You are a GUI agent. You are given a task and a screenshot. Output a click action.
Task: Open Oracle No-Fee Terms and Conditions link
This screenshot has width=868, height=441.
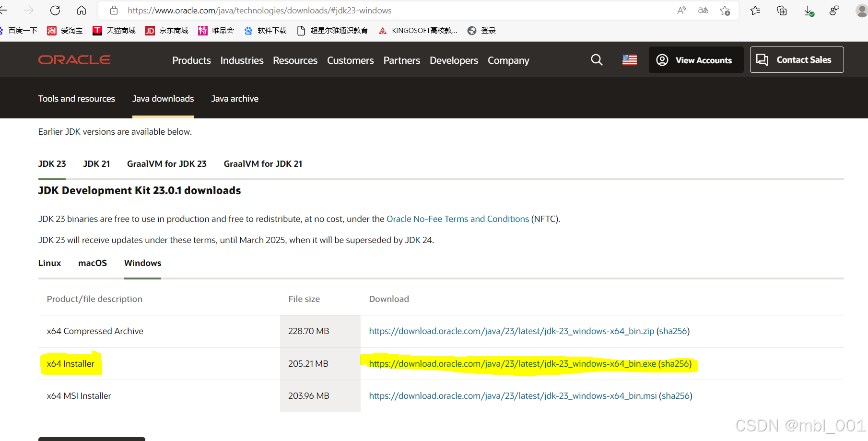pos(457,219)
